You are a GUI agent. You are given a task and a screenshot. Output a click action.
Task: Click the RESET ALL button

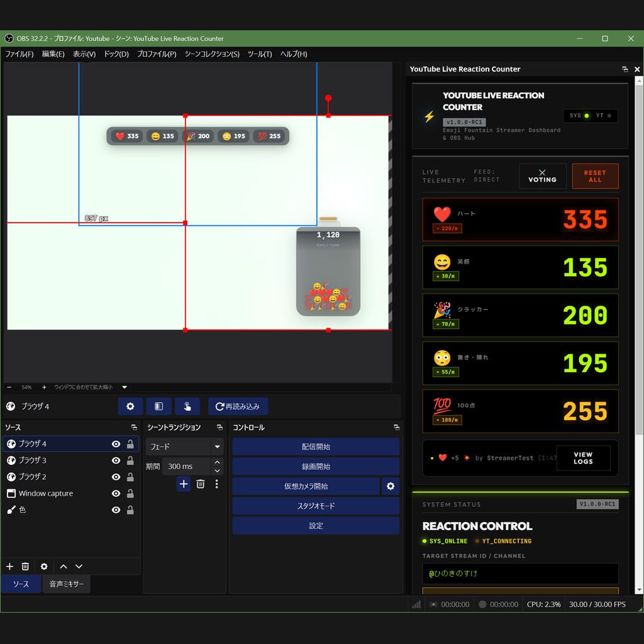click(595, 176)
